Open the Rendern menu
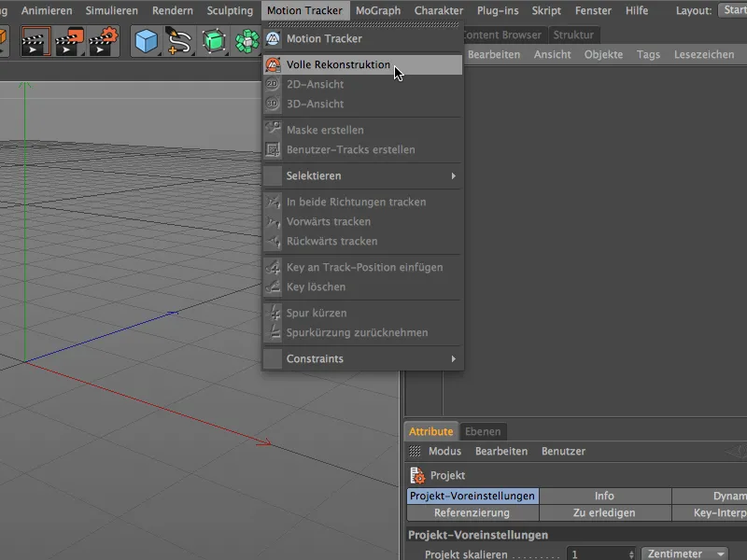The image size is (747, 560). [x=173, y=10]
